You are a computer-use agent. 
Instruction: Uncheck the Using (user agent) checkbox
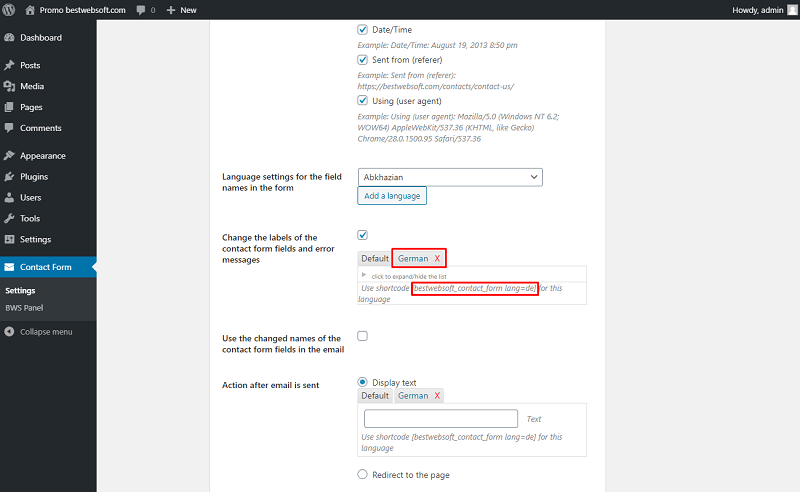(362, 100)
